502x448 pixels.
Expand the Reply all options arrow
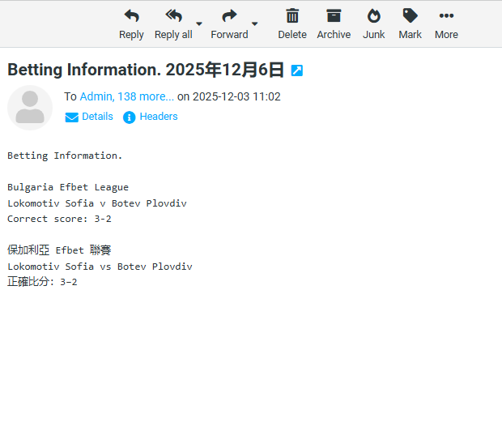(x=199, y=24)
